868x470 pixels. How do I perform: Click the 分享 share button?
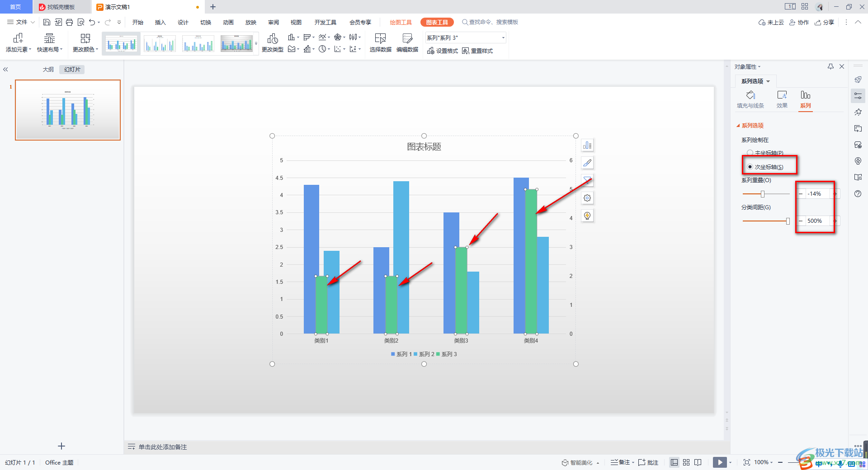coord(824,22)
